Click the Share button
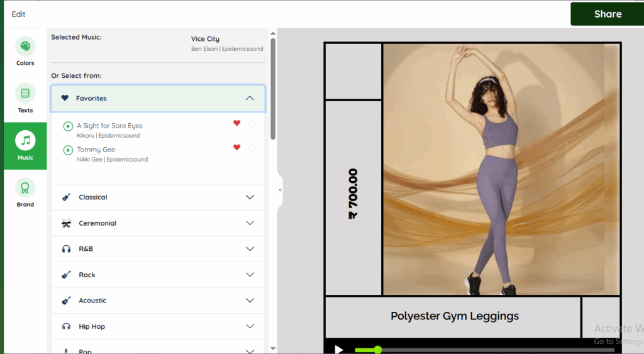This screenshot has height=354, width=644. [607, 14]
